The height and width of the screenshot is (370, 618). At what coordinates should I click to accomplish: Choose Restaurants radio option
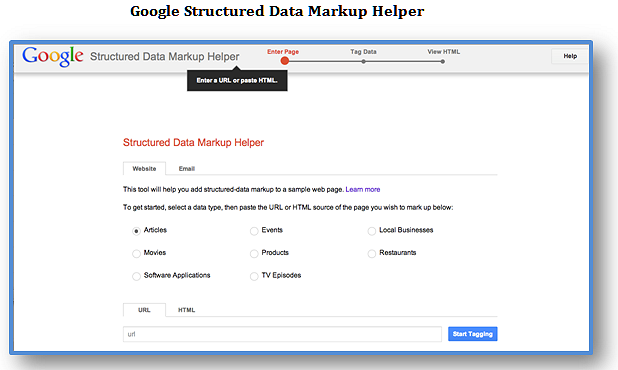[372, 254]
